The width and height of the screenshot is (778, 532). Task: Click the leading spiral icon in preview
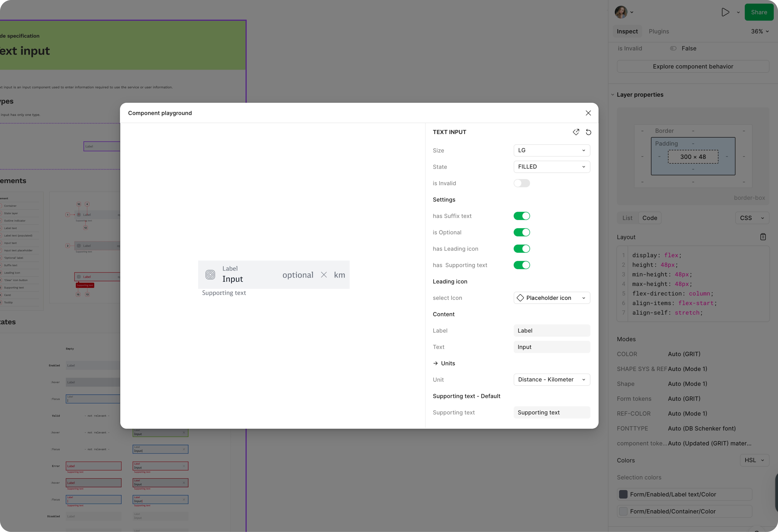point(210,275)
